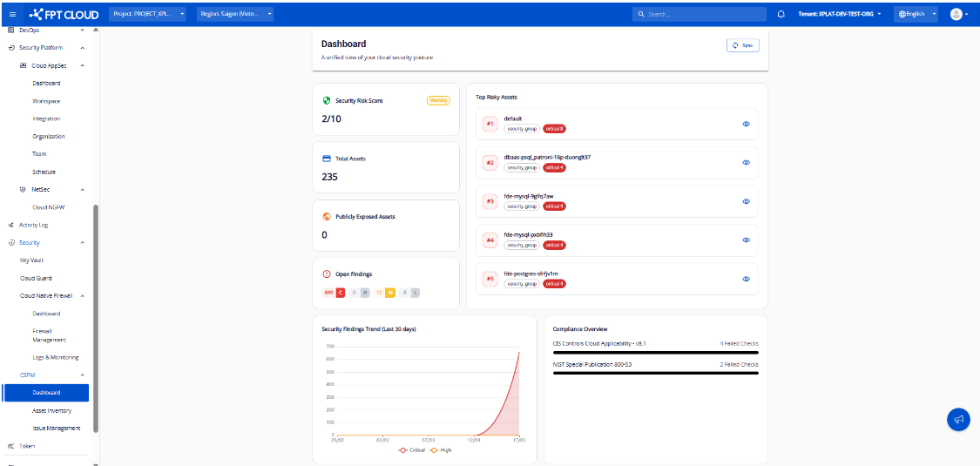Click the hamburger menu icon
This screenshot has width=980, height=466.
[x=12, y=14]
